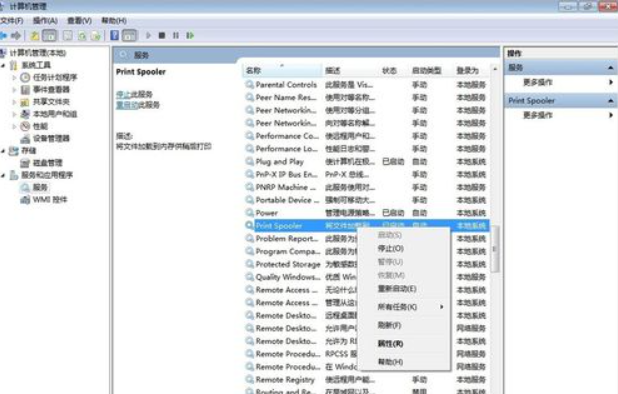The image size is (618, 394).
Task: Click the services list vertical scrollbar thumb
Action: point(495,249)
